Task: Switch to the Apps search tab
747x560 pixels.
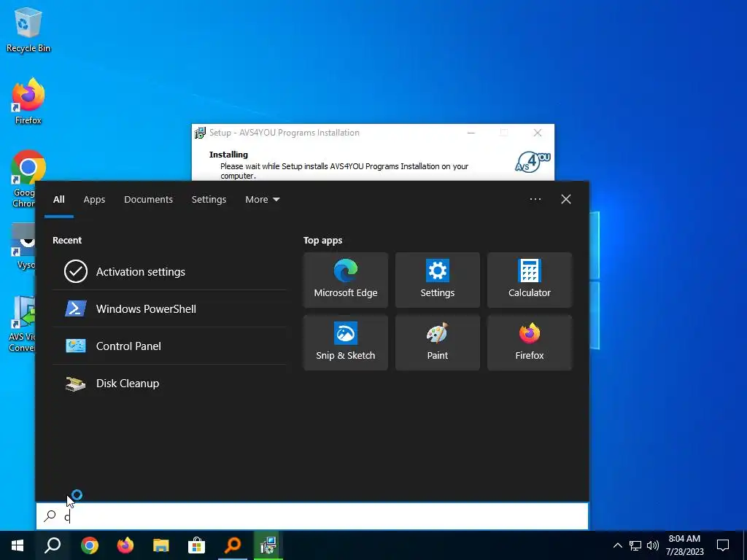Action: click(94, 200)
